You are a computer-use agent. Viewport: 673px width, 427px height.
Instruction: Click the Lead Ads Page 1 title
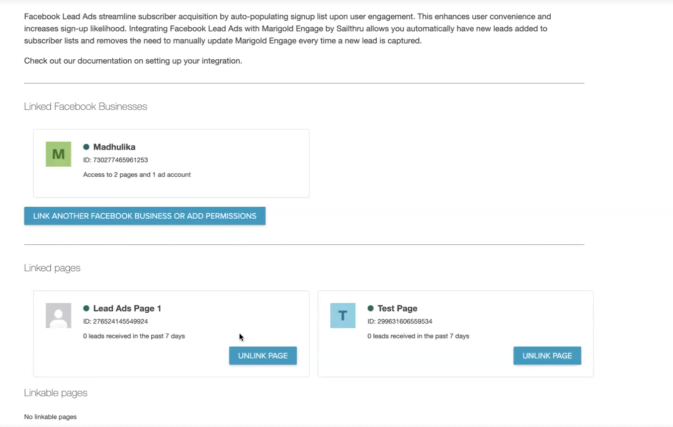[x=127, y=308]
